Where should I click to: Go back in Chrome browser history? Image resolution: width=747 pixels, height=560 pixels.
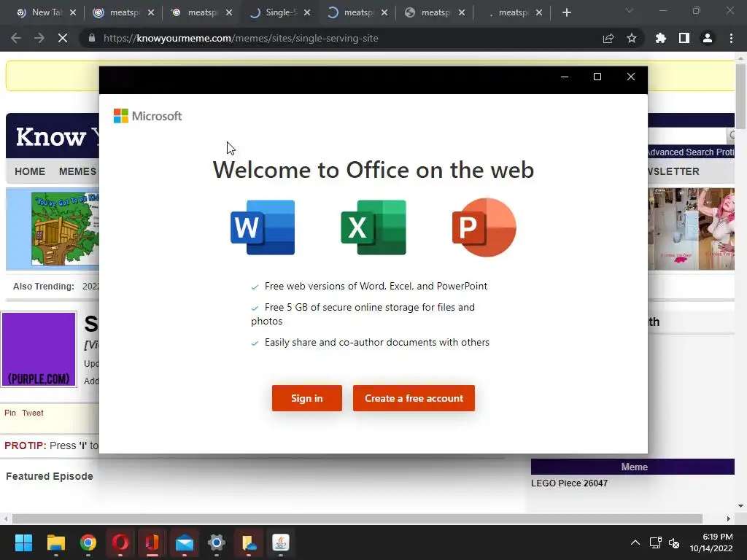[16, 38]
